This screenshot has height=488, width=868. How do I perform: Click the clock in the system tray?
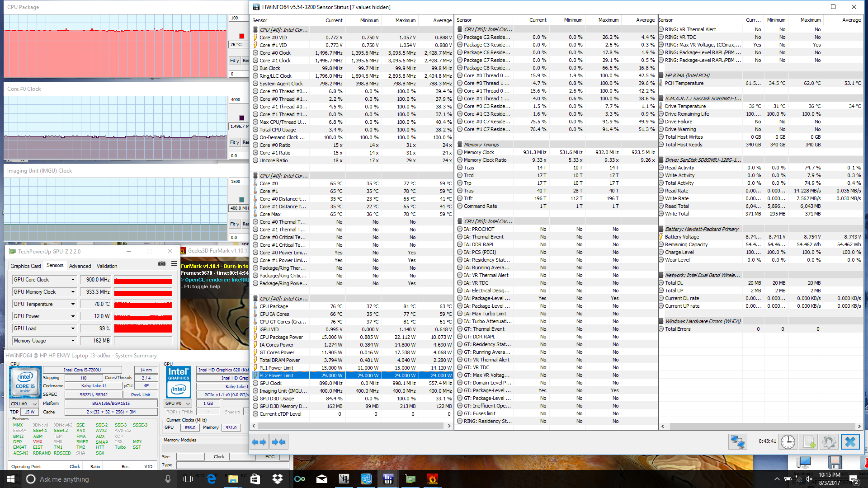pos(829,479)
